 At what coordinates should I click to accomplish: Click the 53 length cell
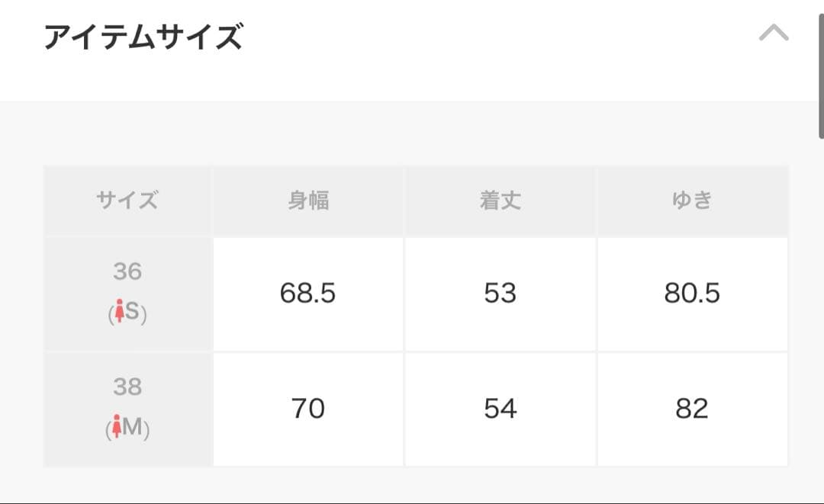pos(500,294)
